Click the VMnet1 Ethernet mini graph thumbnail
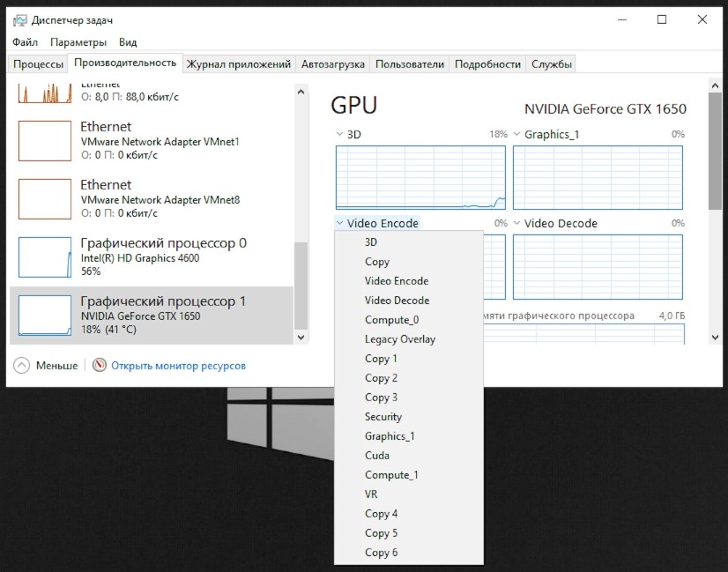 [45, 141]
